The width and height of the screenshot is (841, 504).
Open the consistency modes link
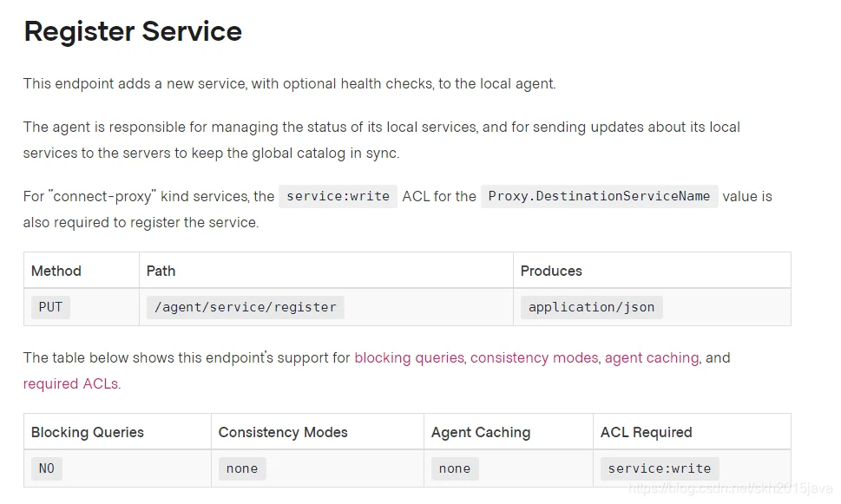(534, 357)
